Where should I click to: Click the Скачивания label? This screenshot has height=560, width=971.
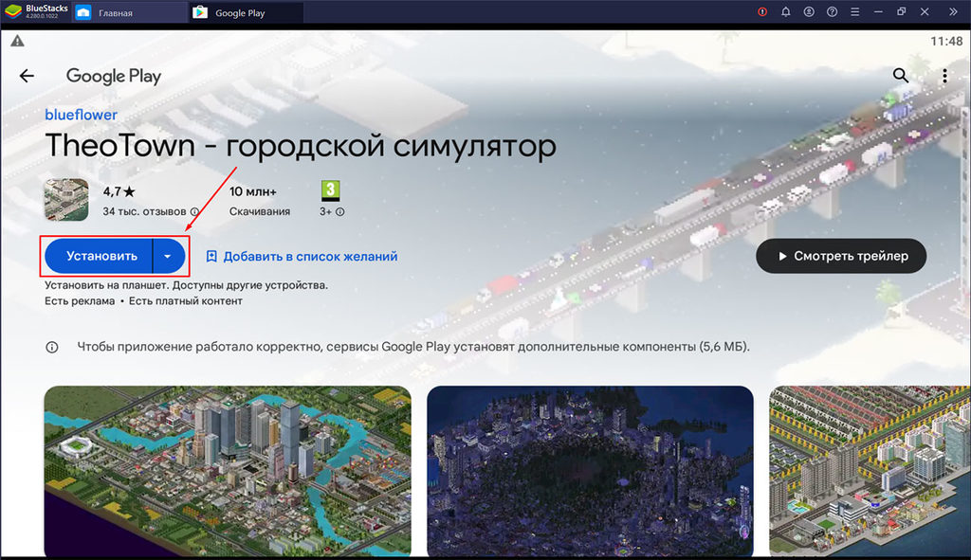260,211
